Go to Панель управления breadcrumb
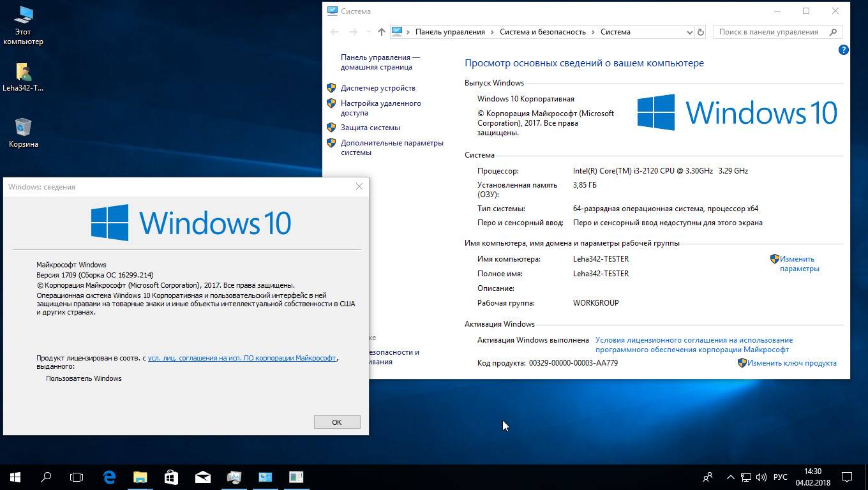 coord(450,32)
